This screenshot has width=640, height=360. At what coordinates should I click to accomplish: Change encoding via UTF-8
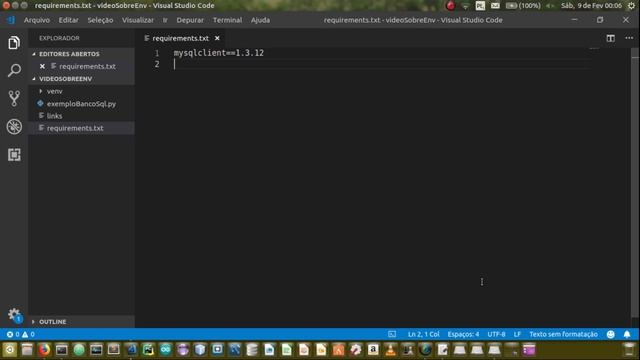click(496, 334)
